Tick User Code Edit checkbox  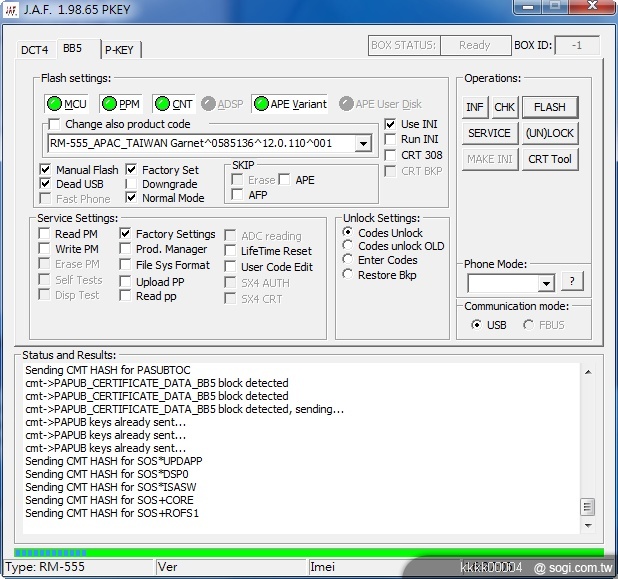point(230,266)
